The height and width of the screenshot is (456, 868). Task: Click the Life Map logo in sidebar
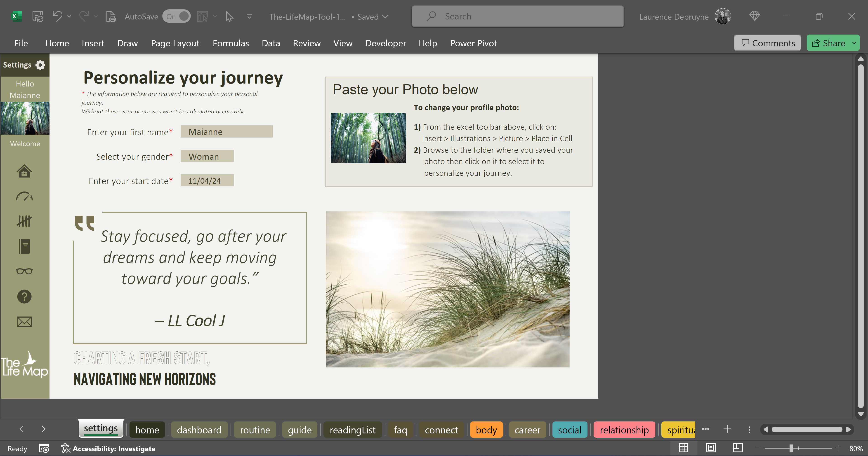(25, 364)
